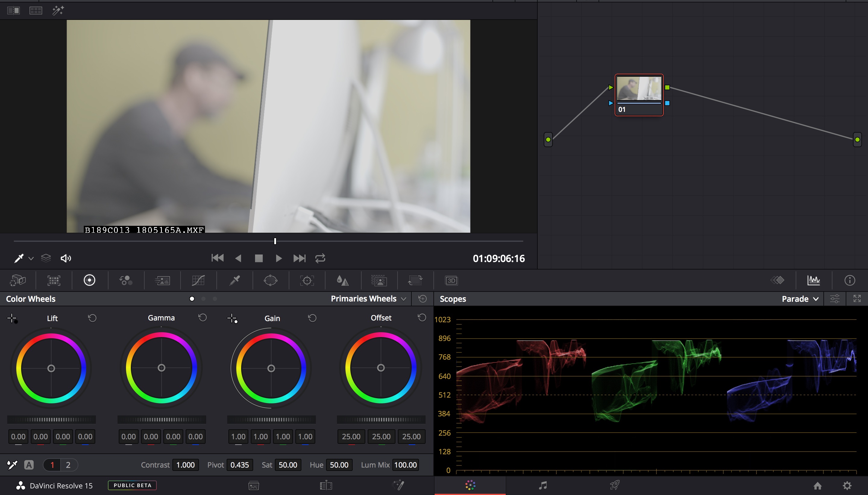The height and width of the screenshot is (495, 868).
Task: Open the Information panel
Action: (x=850, y=280)
